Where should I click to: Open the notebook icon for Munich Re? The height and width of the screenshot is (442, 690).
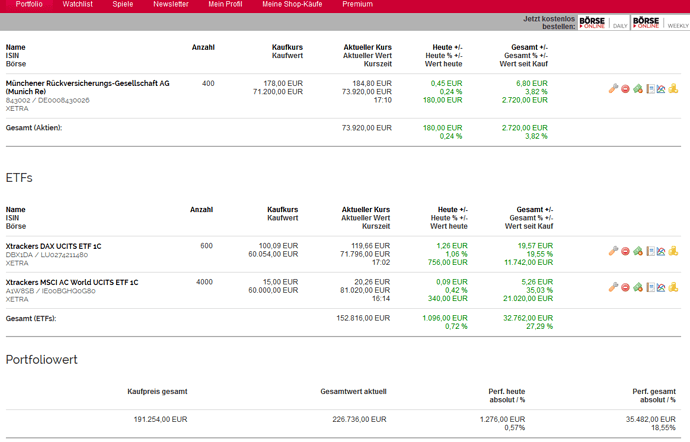[x=650, y=89]
